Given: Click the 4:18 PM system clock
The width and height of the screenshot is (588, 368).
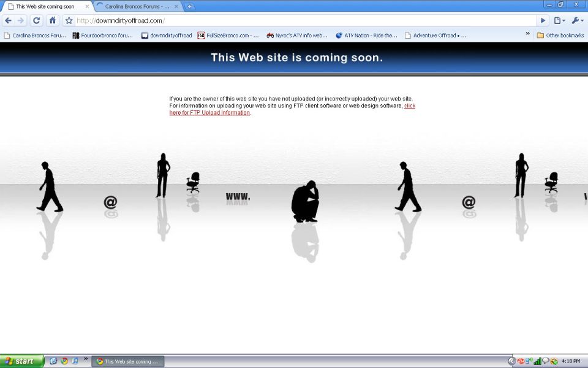Looking at the screenshot, I should [x=571, y=361].
